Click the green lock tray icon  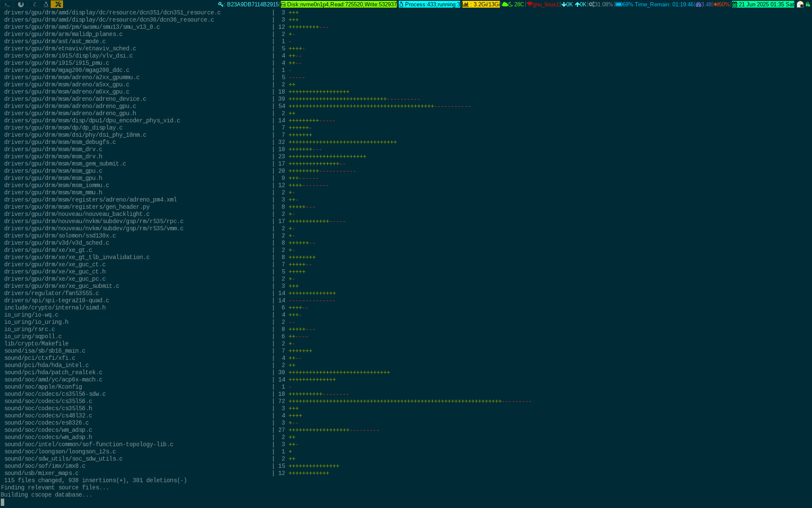click(x=808, y=4)
